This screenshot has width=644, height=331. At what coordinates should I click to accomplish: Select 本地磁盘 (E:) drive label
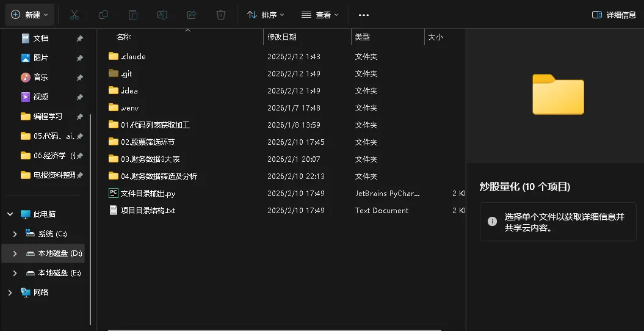point(60,273)
